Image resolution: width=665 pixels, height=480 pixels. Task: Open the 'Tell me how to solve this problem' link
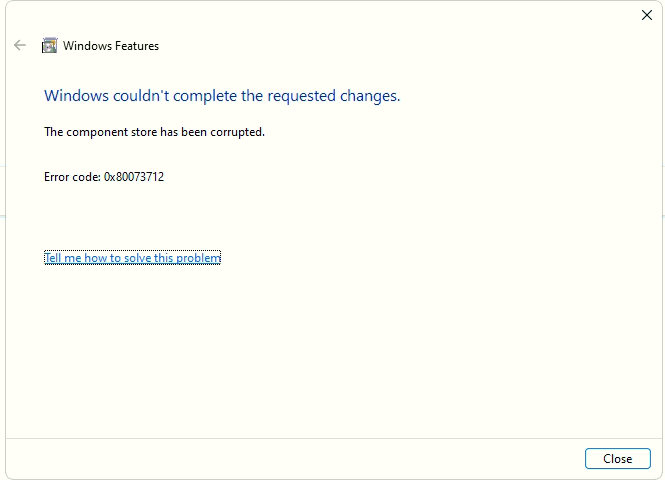pos(132,258)
